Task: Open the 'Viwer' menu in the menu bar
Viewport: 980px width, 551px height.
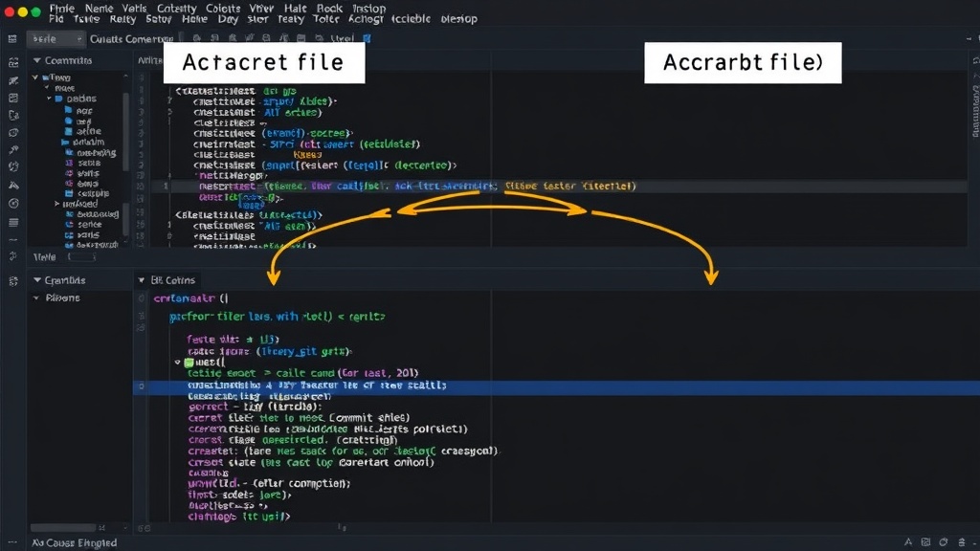Action: (x=261, y=8)
